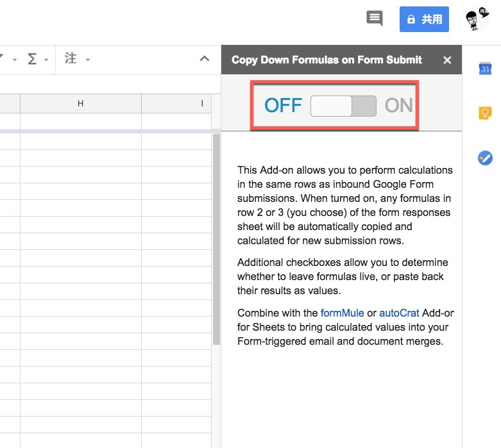Open the Google Tasks side panel
Screen dimensions: 501x448
click(x=486, y=158)
